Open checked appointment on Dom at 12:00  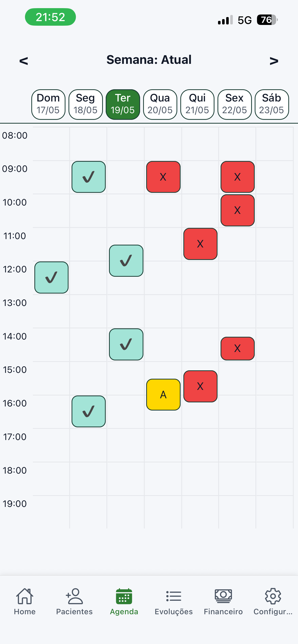[51, 277]
